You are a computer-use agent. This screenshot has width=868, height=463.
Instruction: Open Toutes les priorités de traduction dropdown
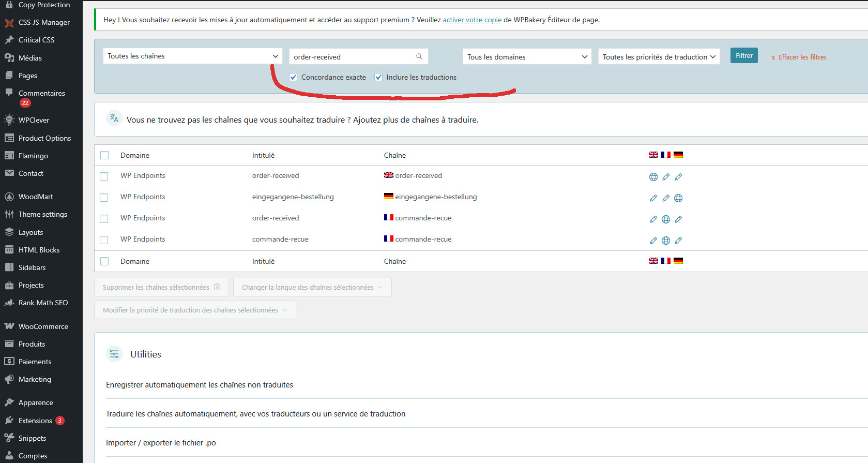click(659, 57)
